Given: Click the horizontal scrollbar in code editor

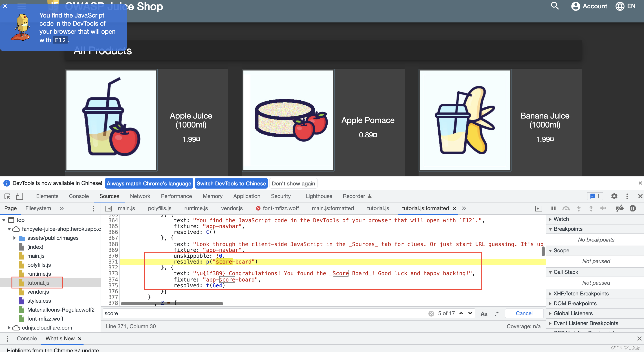Looking at the screenshot, I should pyautogui.click(x=172, y=304).
